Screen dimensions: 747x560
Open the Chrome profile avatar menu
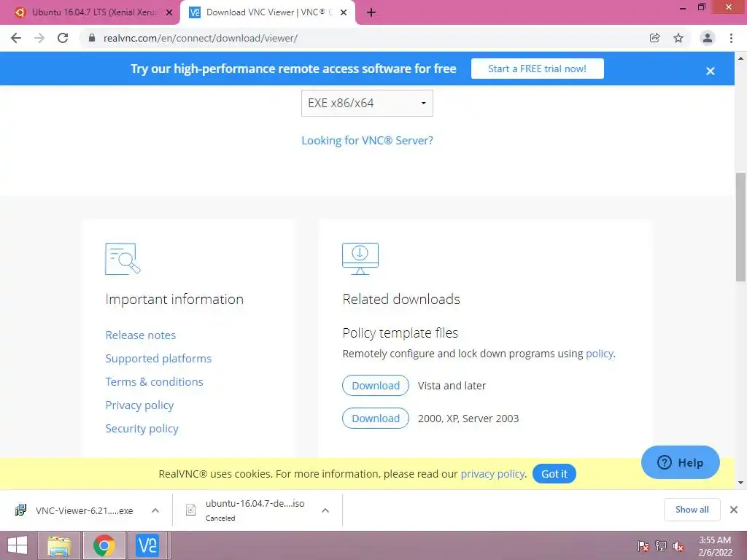point(708,38)
